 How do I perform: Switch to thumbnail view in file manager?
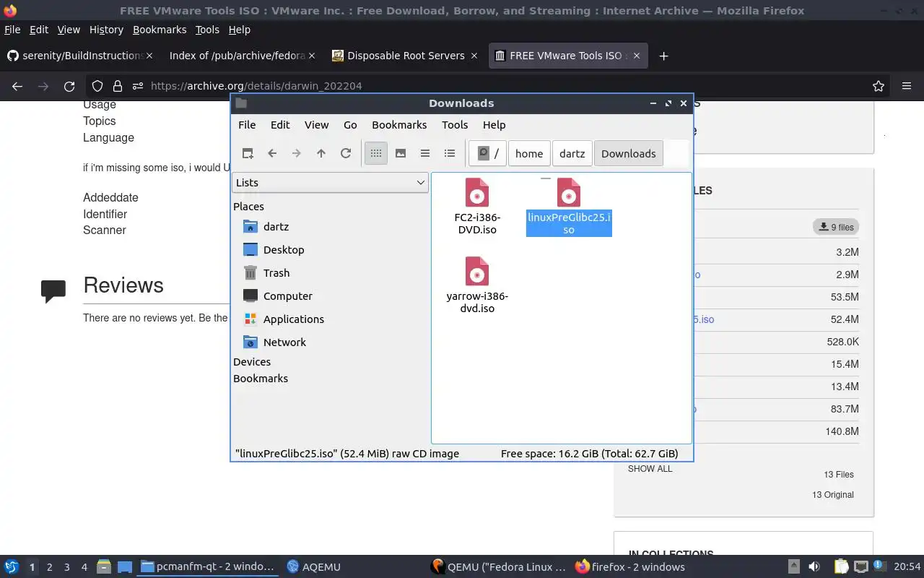(x=401, y=153)
